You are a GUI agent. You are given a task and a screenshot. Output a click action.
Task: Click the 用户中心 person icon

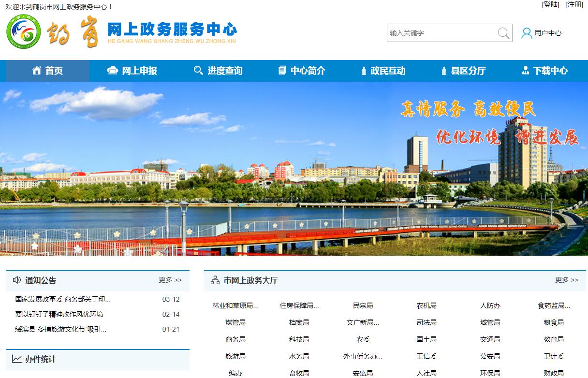click(527, 33)
